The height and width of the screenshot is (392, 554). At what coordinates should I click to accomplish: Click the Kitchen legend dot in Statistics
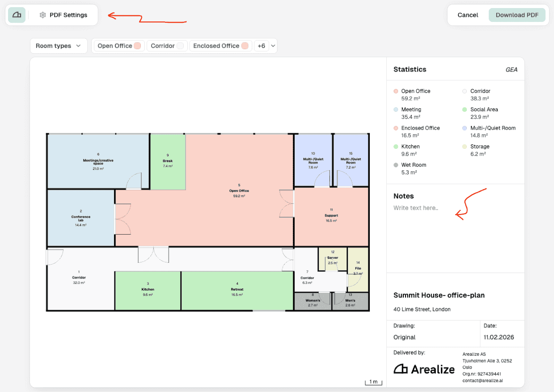coord(396,147)
